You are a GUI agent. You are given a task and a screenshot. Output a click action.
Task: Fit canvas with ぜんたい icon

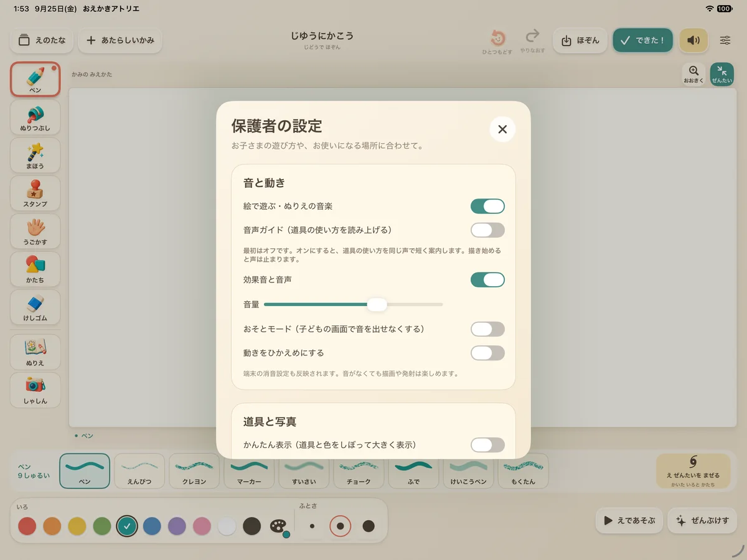tap(722, 74)
